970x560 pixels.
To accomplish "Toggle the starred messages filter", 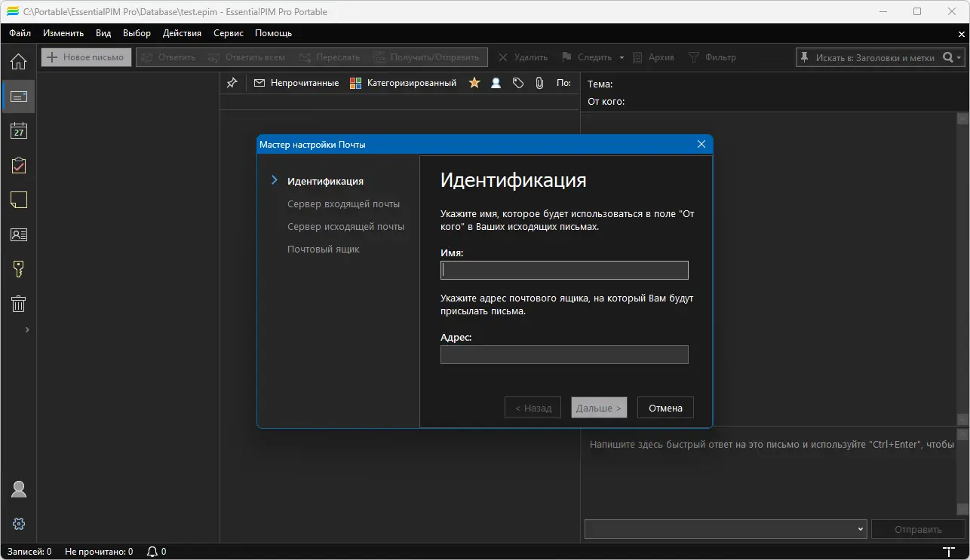I will [474, 83].
